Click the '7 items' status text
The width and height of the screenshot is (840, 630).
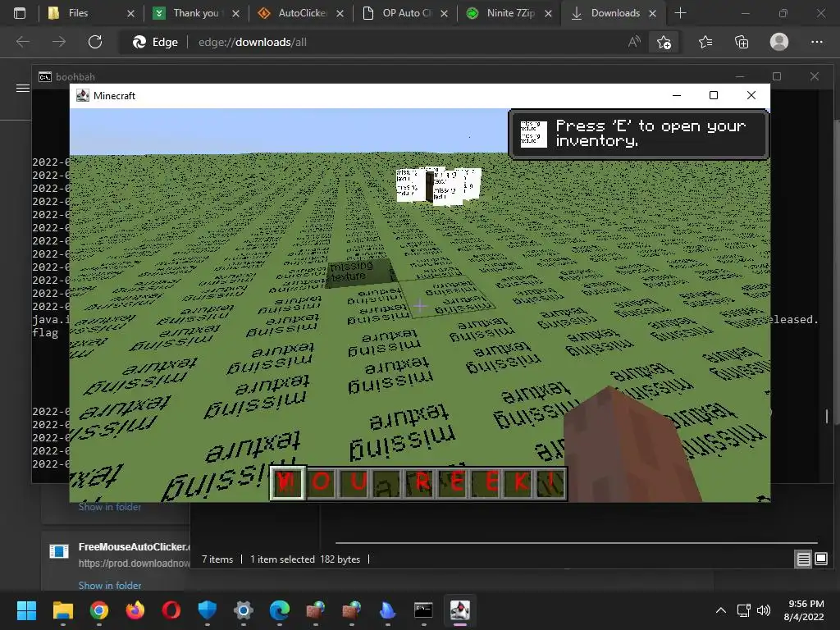pos(217,559)
